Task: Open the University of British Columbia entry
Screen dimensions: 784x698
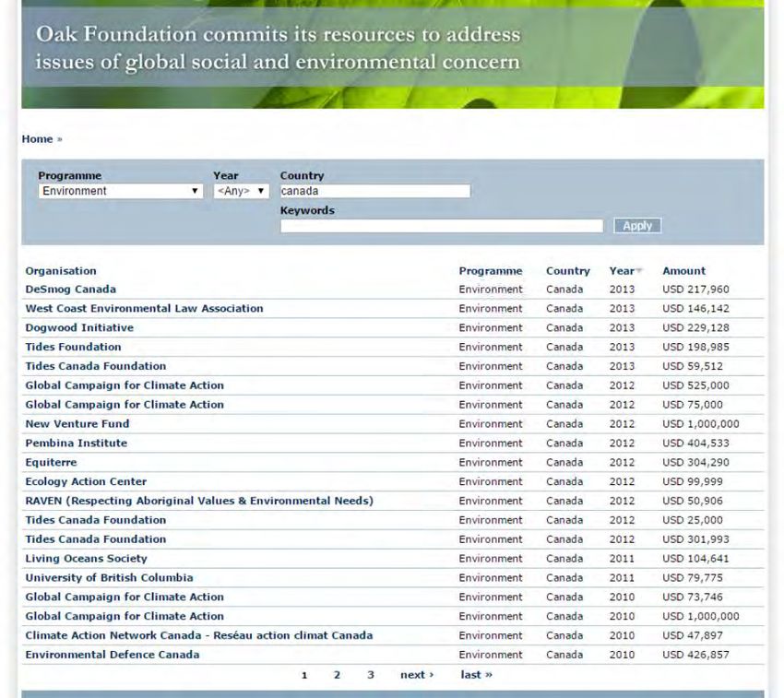Action: pos(109,578)
